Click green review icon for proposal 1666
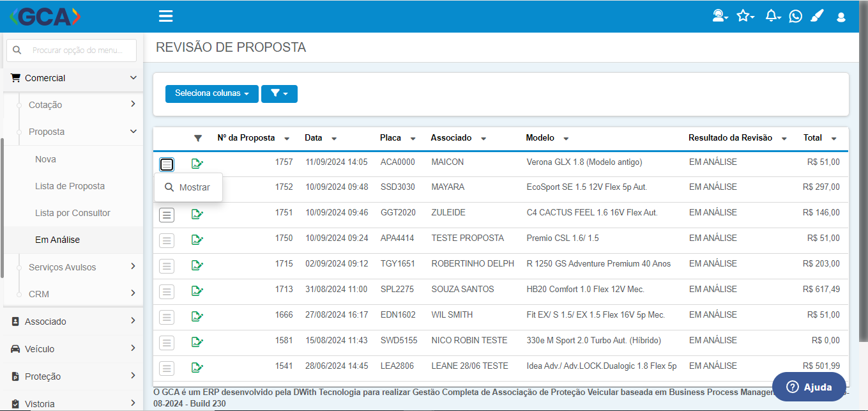This screenshot has width=868, height=411. [197, 316]
